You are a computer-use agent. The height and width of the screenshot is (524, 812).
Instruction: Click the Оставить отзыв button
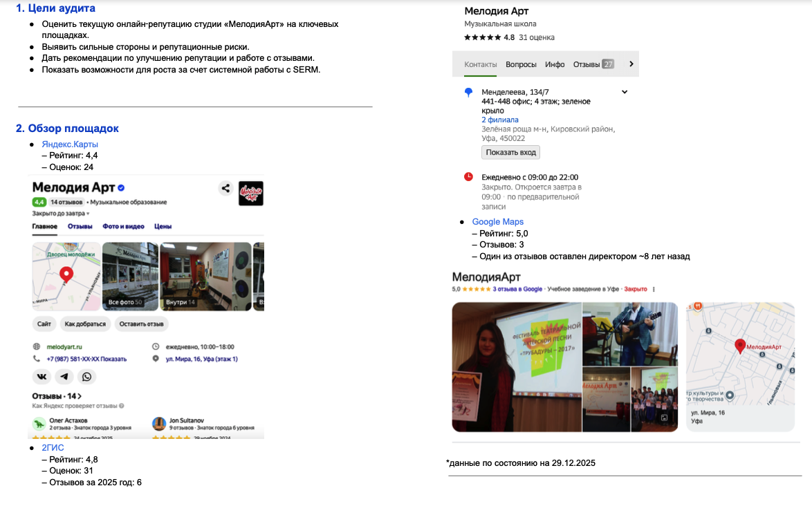coord(141,324)
